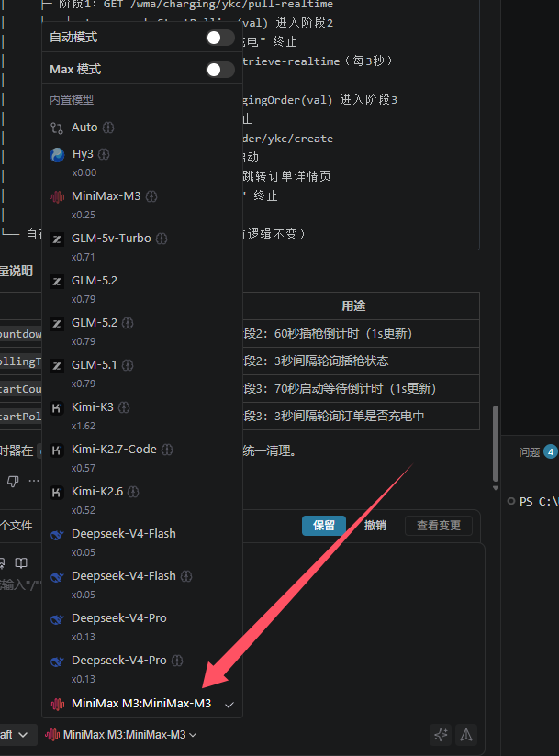Choose Deepseek-V4-Flash without the thinking icon
Image resolution: width=559 pixels, height=756 pixels.
[x=142, y=542]
